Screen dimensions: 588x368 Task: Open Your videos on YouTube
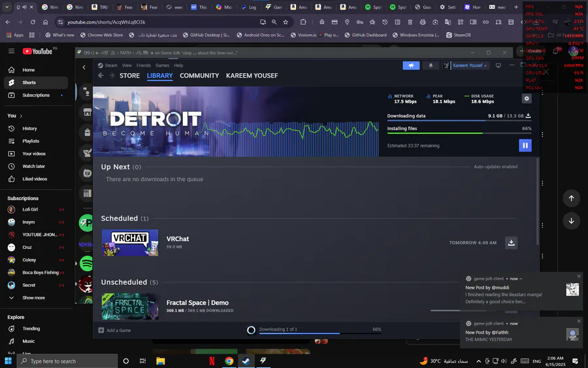tap(36, 154)
